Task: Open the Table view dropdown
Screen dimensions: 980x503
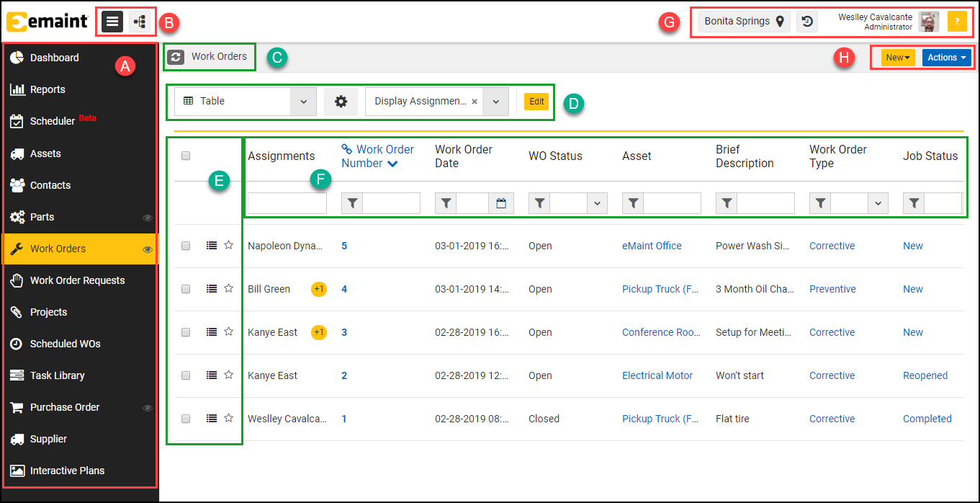Action: [x=303, y=101]
